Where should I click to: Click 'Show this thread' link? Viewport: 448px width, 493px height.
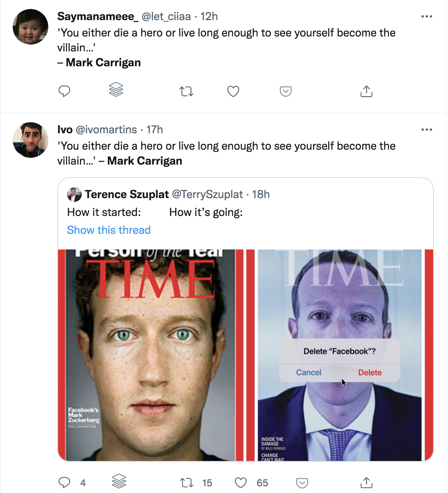coord(109,230)
